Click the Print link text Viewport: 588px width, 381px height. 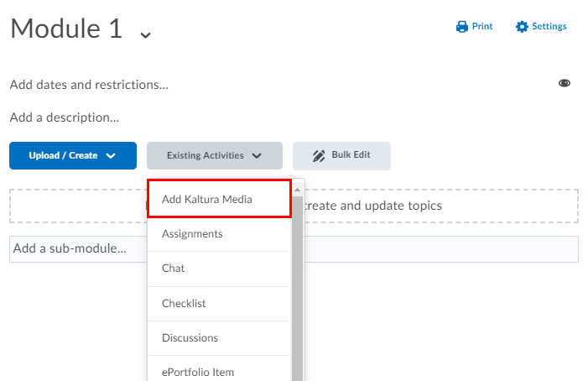tap(482, 27)
